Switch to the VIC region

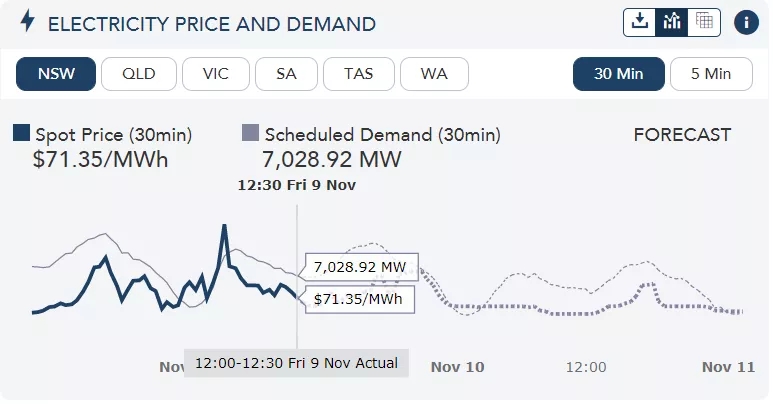[216, 74]
